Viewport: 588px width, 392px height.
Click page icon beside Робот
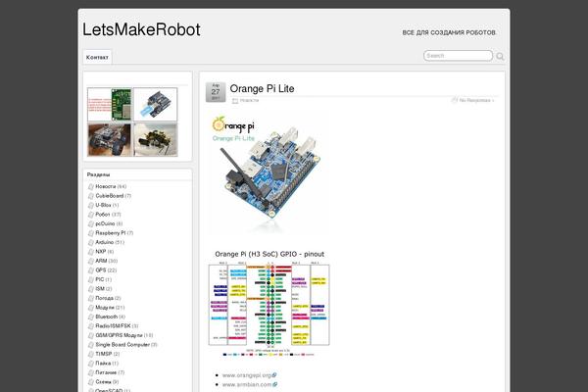91,215
